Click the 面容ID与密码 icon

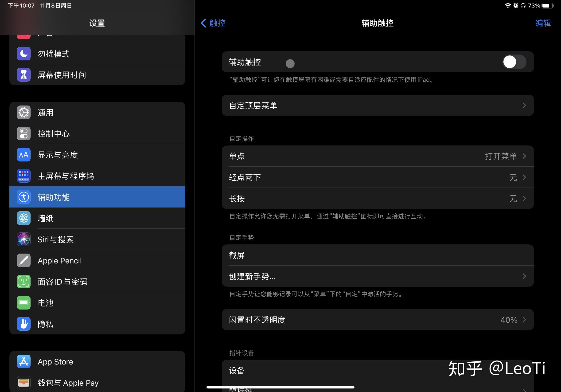23,282
